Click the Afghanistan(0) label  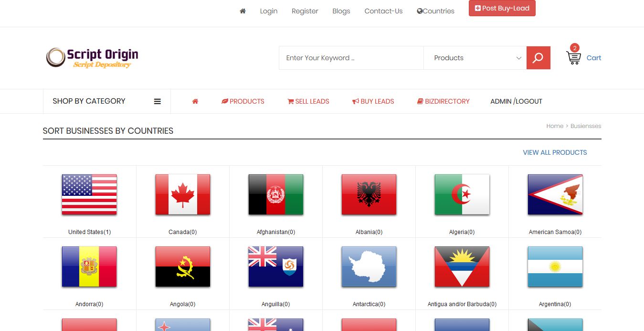[276, 232]
